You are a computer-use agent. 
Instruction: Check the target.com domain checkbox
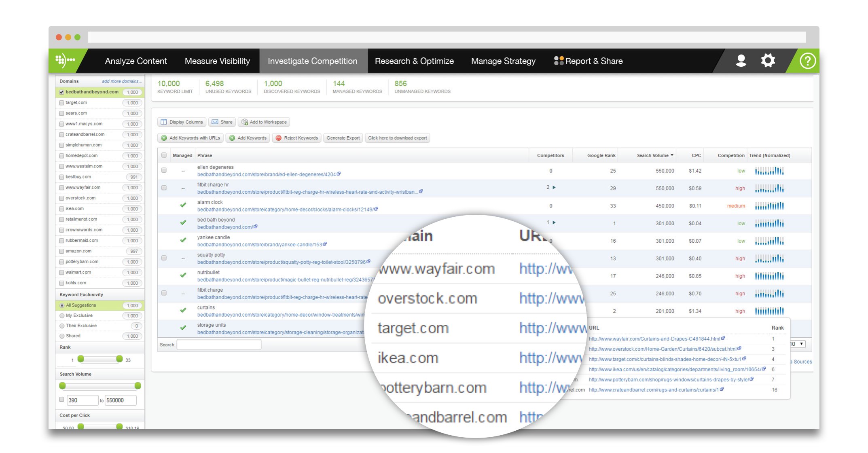62,103
